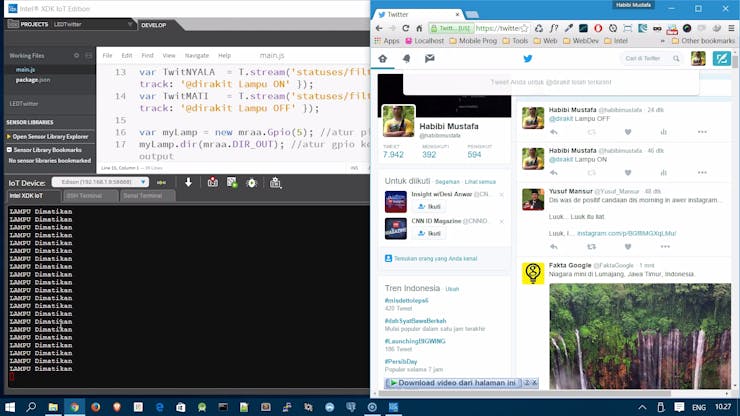Viewport: 740px width, 416px height.
Task: Open Edit menu in XDK editor
Action: 127,55
